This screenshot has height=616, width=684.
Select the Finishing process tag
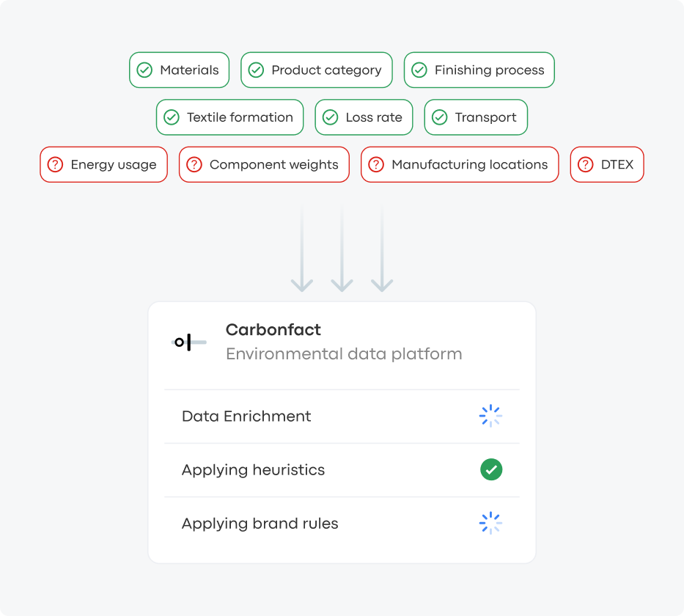click(x=479, y=70)
